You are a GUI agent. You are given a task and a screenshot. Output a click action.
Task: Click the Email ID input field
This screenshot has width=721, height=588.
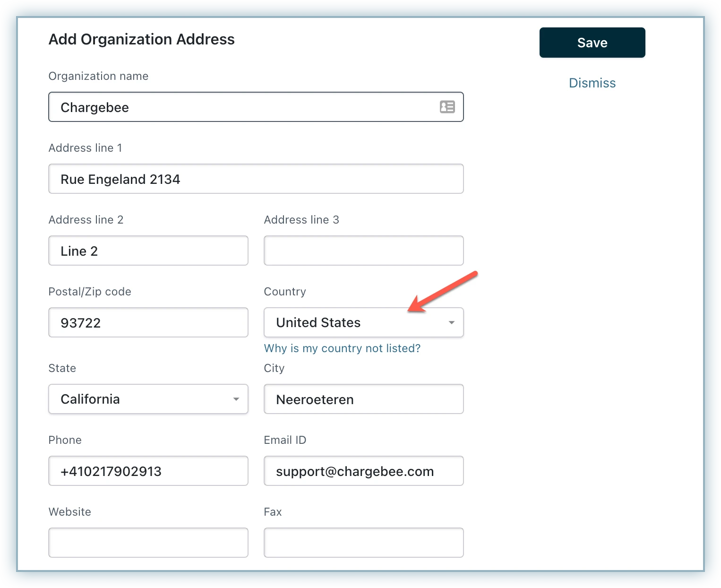coord(363,471)
